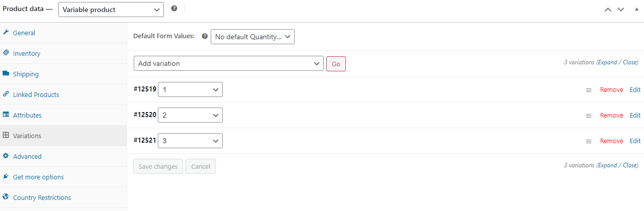Click the help icon beside product type
This screenshot has height=211, width=644.
pos(174,9)
